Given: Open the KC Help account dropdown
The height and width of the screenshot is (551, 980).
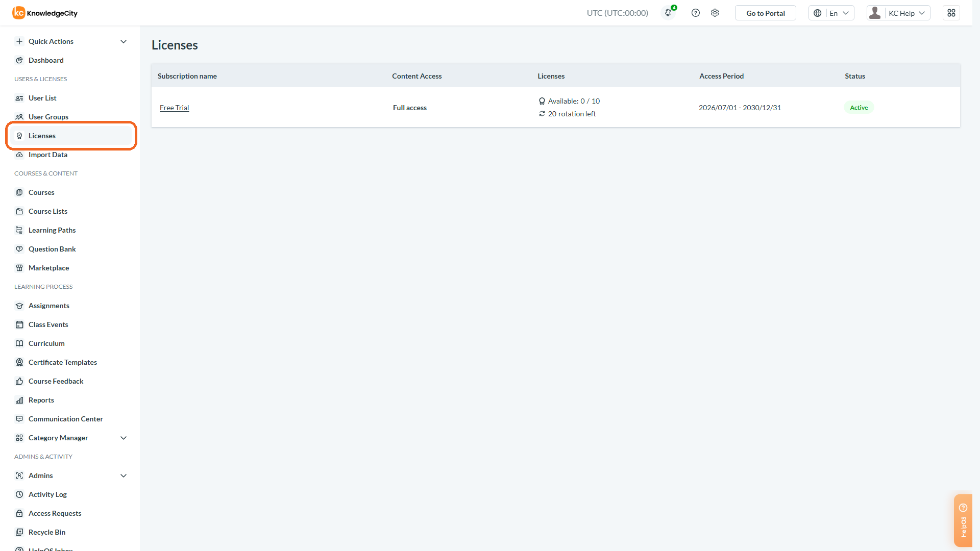Looking at the screenshot, I should point(898,13).
